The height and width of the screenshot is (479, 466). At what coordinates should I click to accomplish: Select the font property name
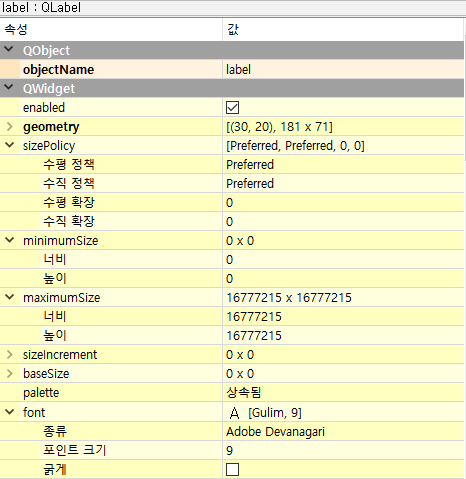pyautogui.click(x=34, y=413)
